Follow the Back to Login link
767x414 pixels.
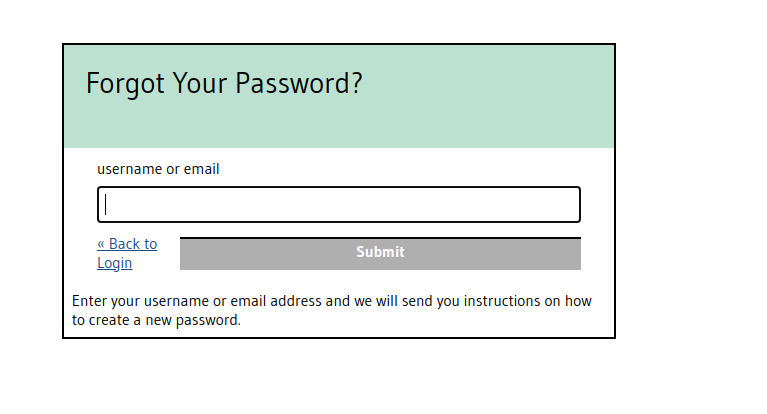(x=127, y=253)
